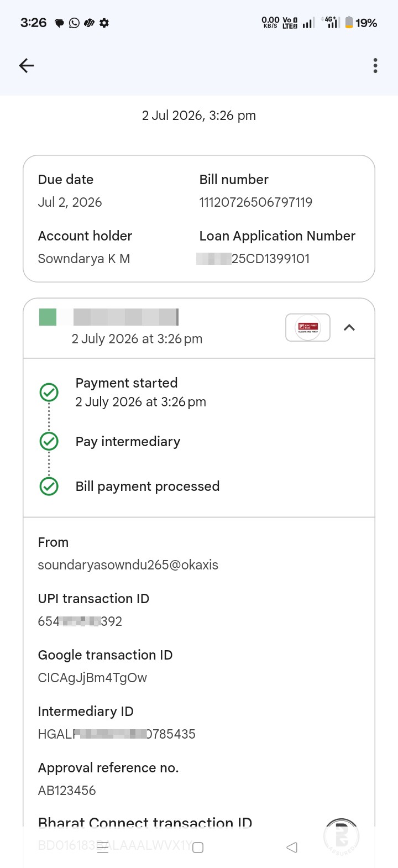This screenshot has width=398, height=868.
Task: Tap the Android back triangle button
Action: click(x=292, y=848)
